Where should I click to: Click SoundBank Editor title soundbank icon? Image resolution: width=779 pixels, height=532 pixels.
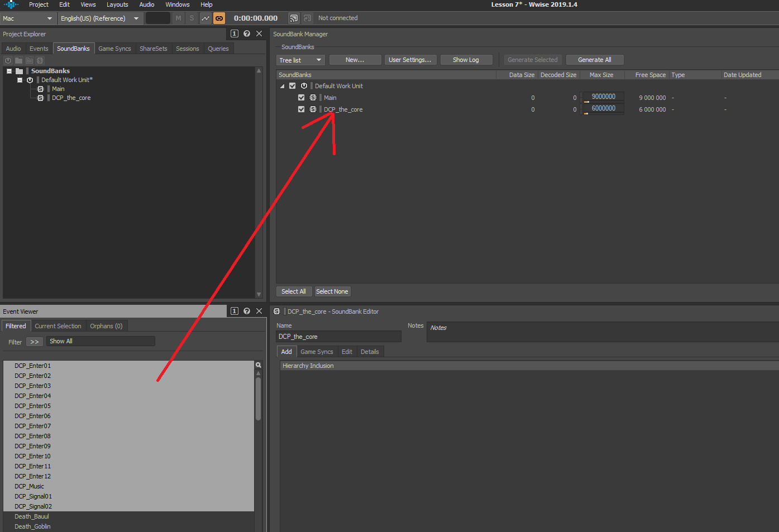pos(276,311)
